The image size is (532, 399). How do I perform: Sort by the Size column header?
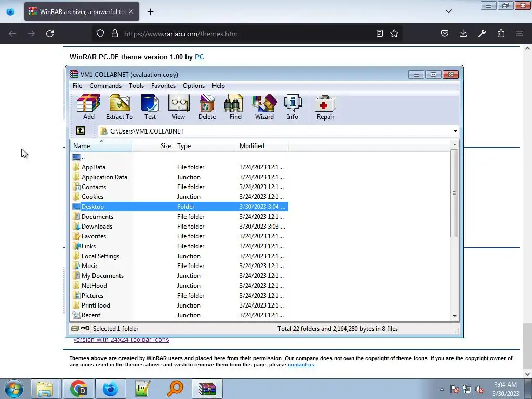tap(153, 146)
